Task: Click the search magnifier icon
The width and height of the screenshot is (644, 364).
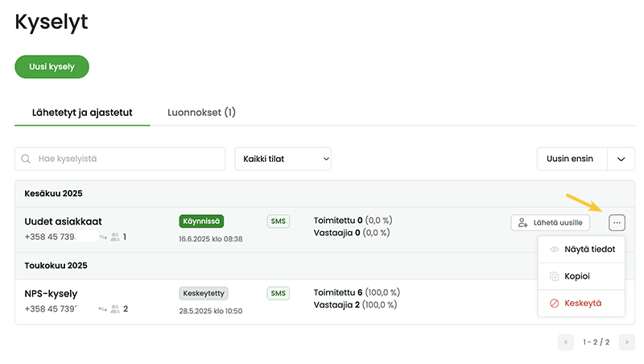Action: [x=26, y=159]
